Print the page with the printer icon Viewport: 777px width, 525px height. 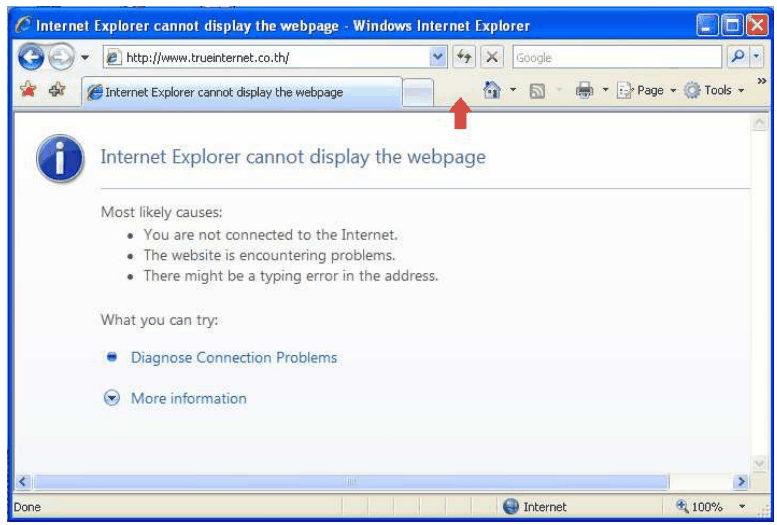coord(585,90)
